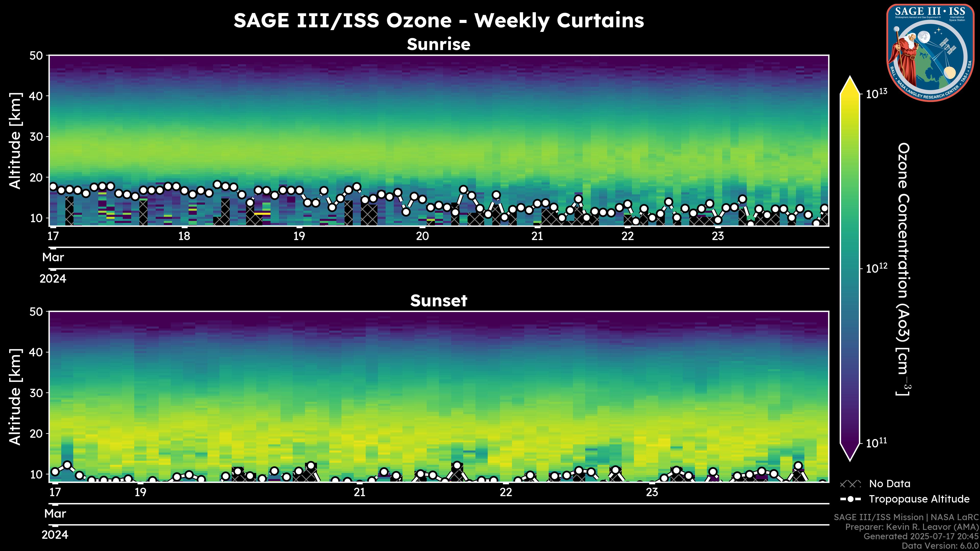Click date tick 19 on Sunset axis
This screenshot has height=551, width=980.
click(140, 492)
